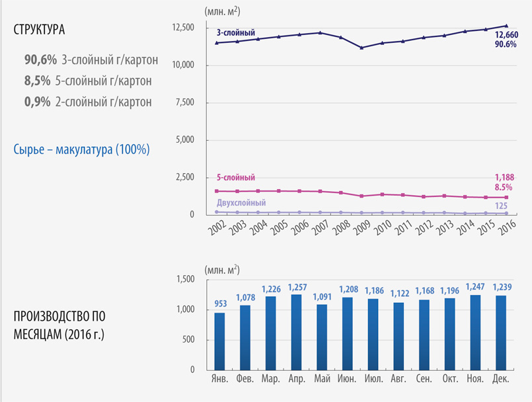
Task: Click the 2009 dip point on 3-слойный line
Action: pos(361,48)
